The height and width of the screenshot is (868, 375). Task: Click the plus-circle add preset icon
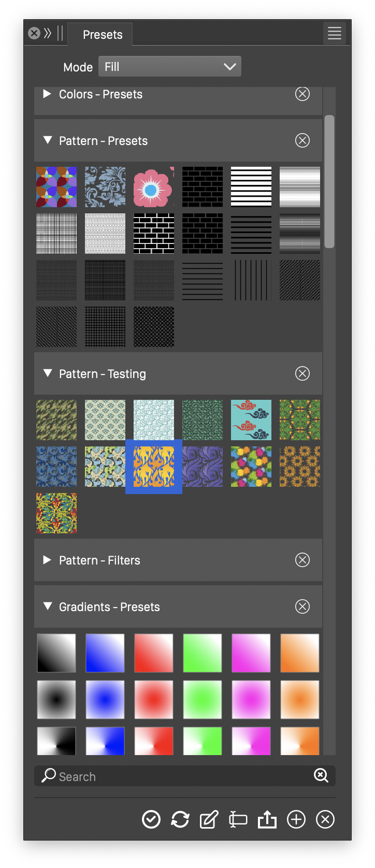click(296, 819)
